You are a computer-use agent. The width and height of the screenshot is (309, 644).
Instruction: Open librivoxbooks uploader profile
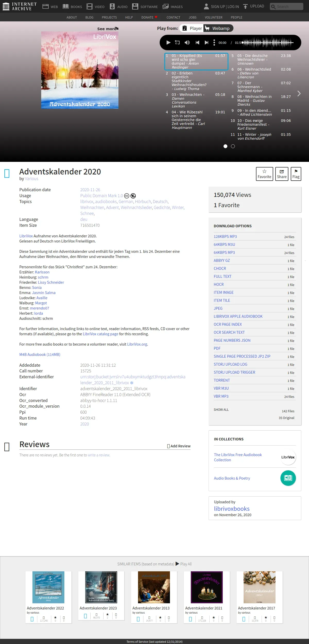point(232,509)
